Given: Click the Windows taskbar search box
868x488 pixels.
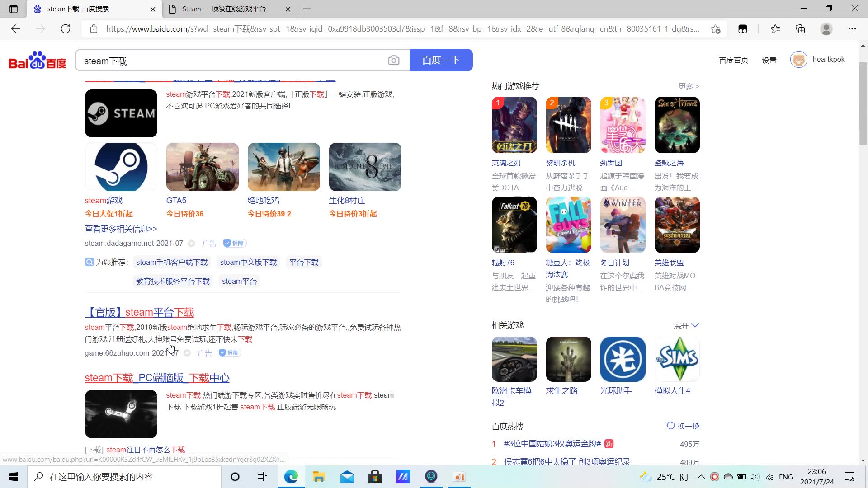Looking at the screenshot, I should click(x=124, y=477).
